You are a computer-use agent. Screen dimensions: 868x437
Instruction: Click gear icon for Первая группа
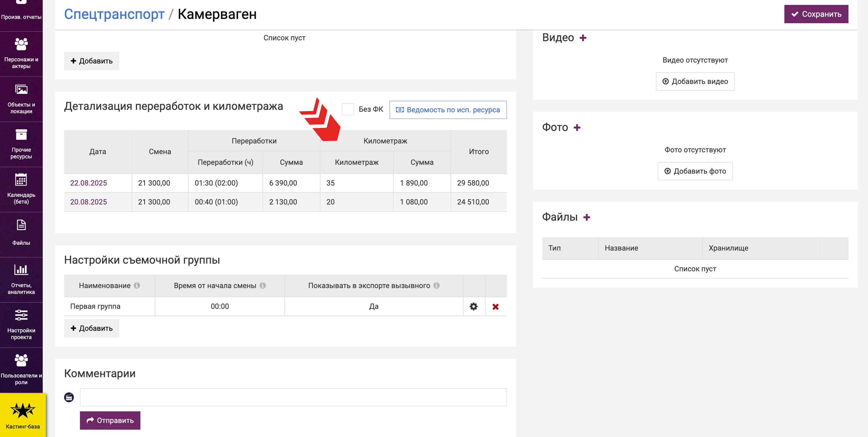coord(473,306)
